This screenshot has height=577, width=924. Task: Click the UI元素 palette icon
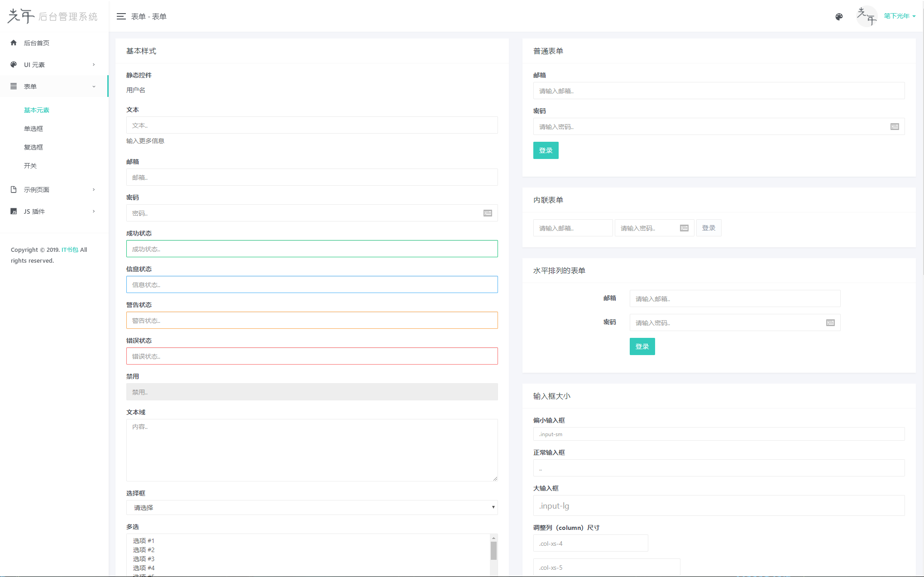[13, 64]
